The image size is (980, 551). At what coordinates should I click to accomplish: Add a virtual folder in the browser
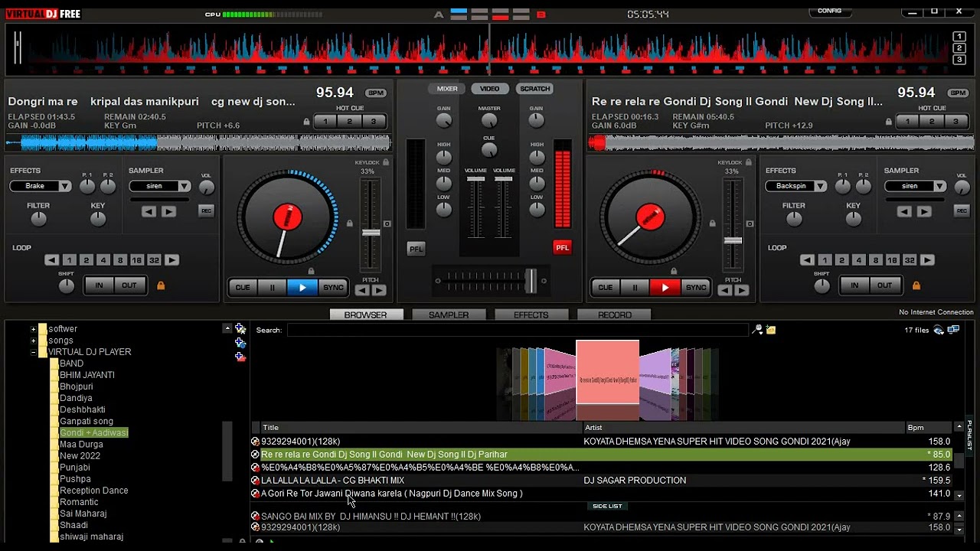point(240,329)
